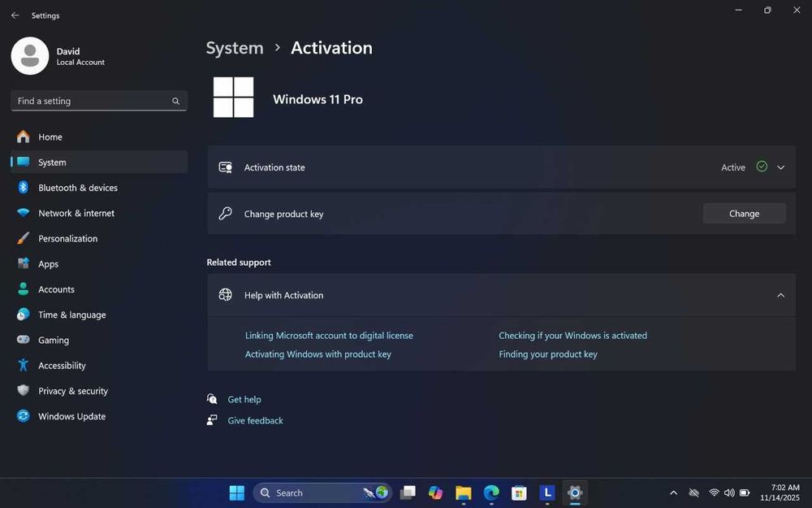Viewport: 812px width, 508px height.
Task: Open Privacy & security settings
Action: pyautogui.click(x=99, y=391)
